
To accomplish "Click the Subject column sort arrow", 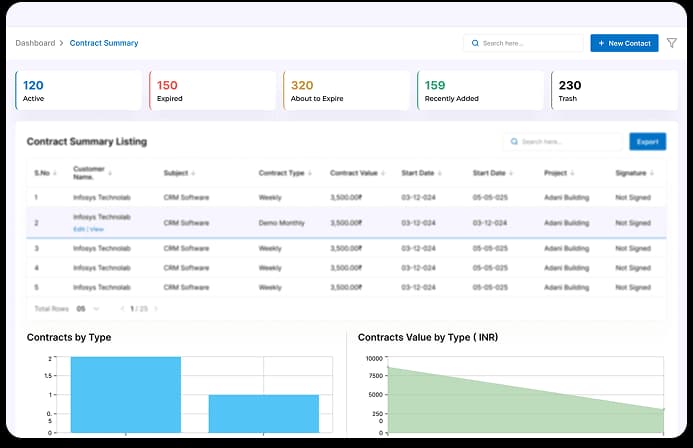I will point(194,173).
